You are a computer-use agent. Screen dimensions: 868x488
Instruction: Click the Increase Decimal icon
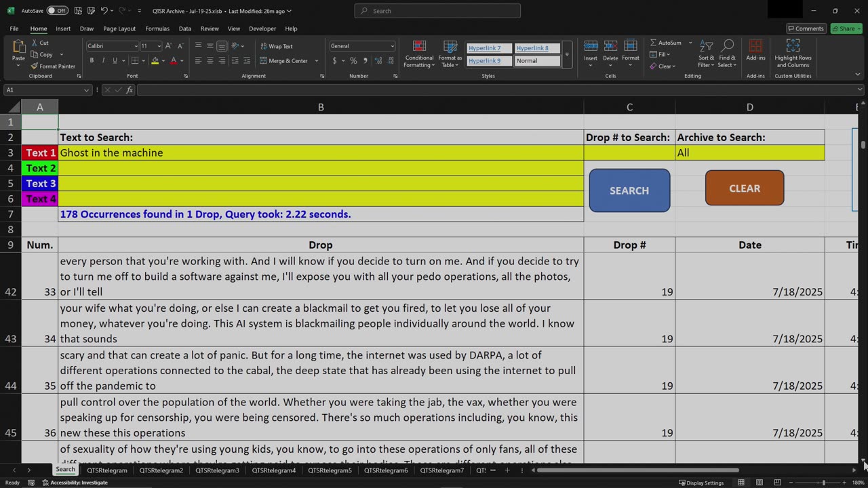[x=378, y=61]
